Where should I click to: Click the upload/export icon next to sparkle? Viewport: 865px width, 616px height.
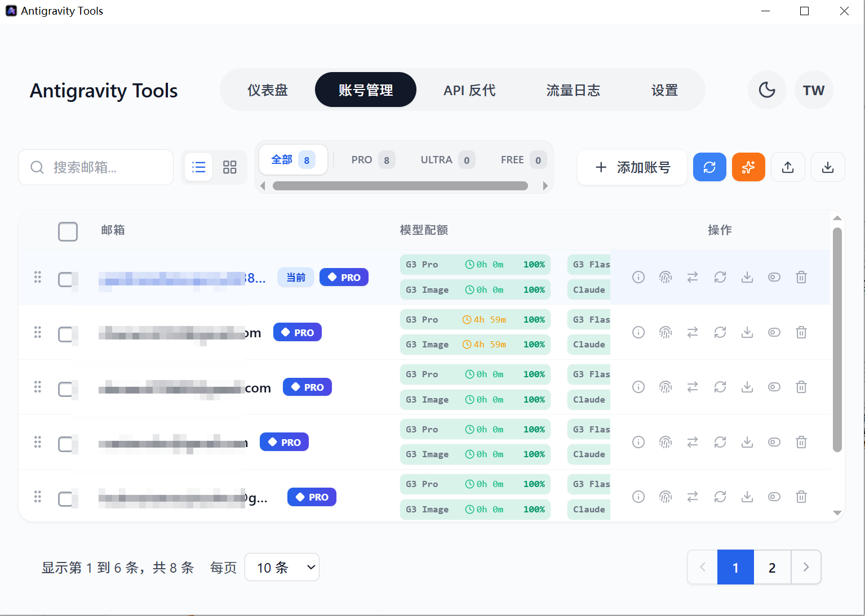click(788, 167)
